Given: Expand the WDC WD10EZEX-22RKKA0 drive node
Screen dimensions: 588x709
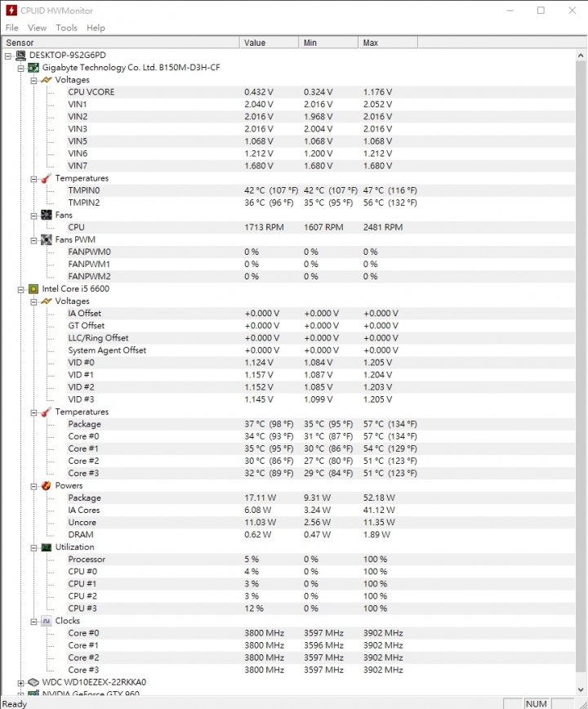Looking at the screenshot, I should pyautogui.click(x=20, y=683).
